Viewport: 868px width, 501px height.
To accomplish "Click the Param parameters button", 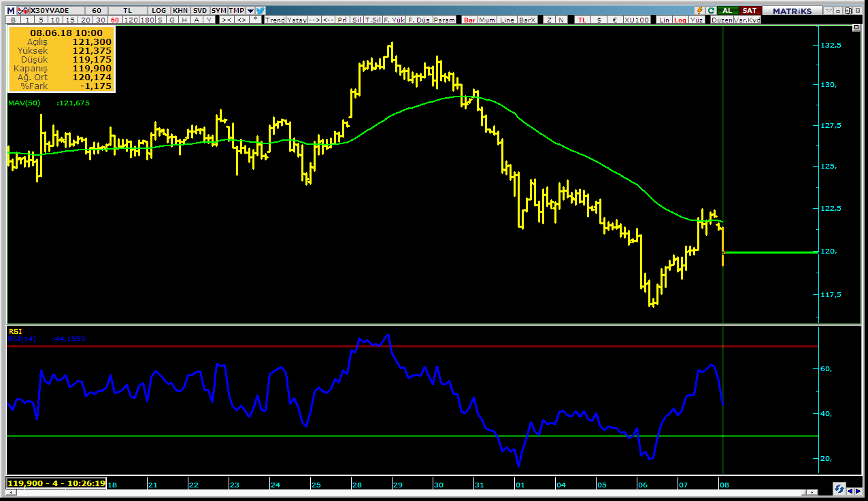I will [x=444, y=20].
